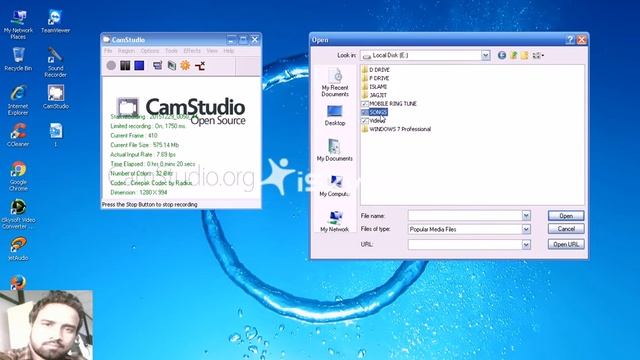Expand the File name dropdown arrow

tap(526, 216)
